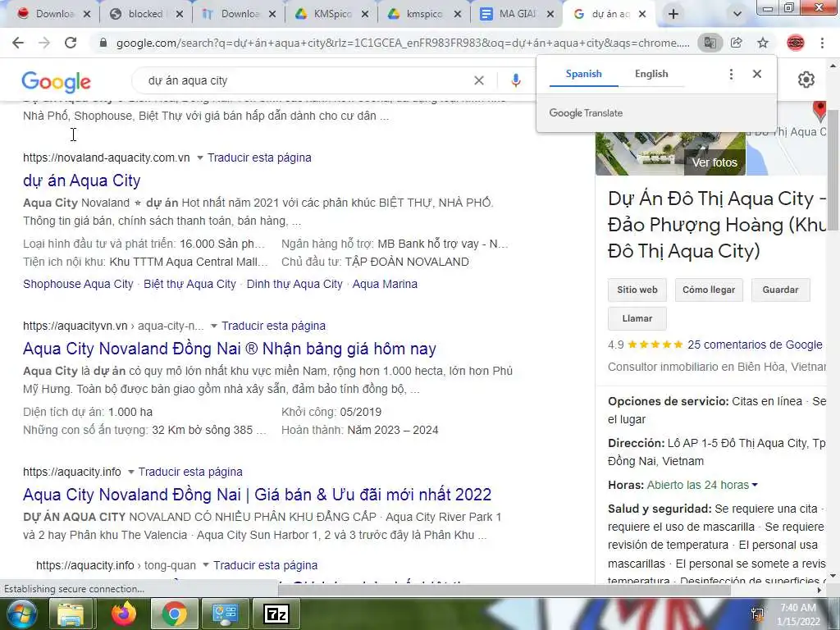This screenshot has width=840, height=630.
Task: Launch Firefox from taskbar
Action: (123, 614)
